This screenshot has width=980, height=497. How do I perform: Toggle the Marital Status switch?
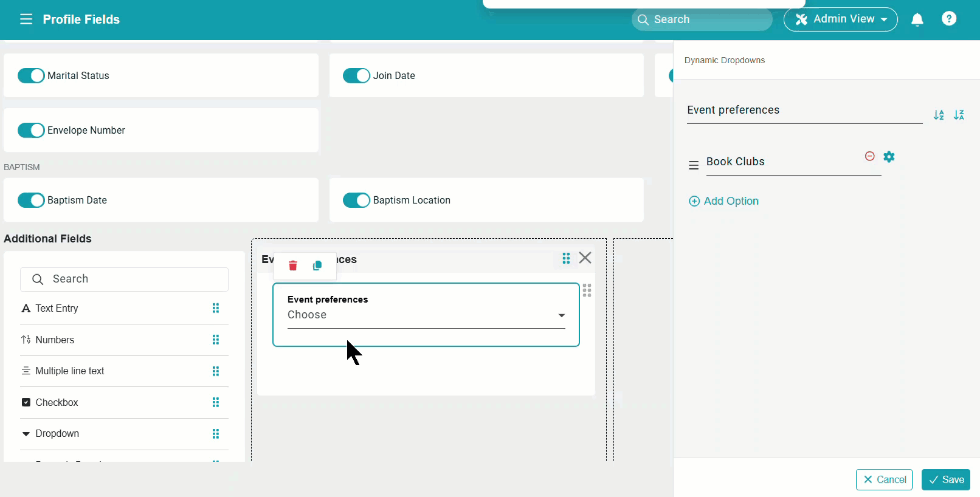pos(31,75)
